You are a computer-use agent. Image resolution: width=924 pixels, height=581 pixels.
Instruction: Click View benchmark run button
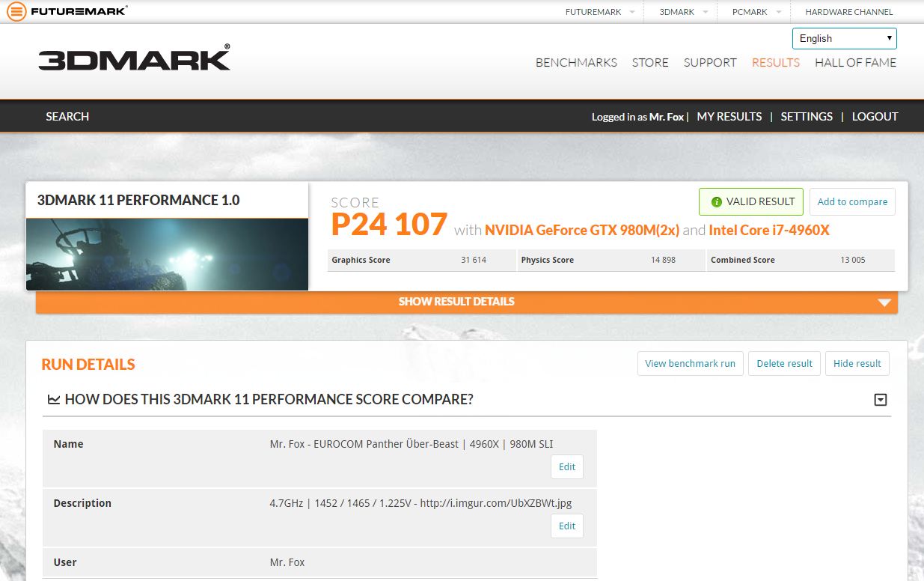tap(690, 363)
